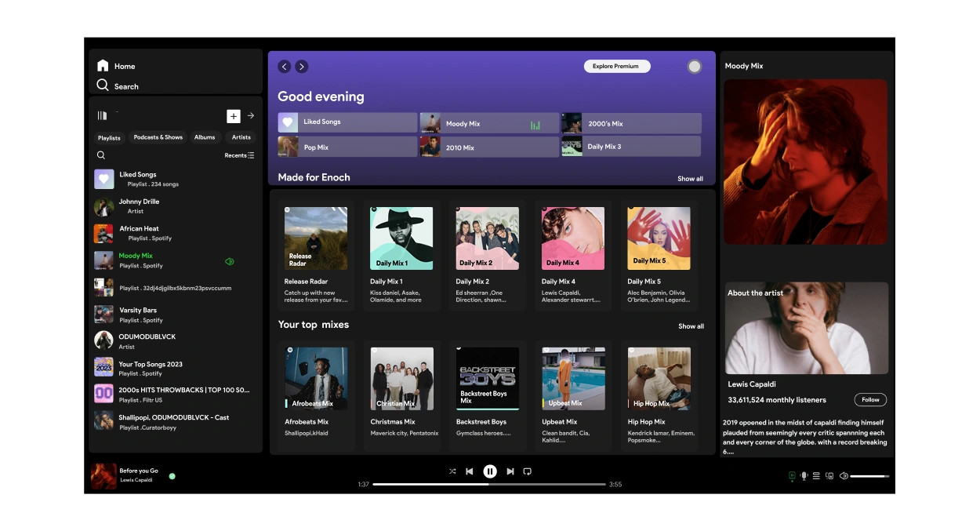Viewport: 980px width, 531px height.
Task: Open playlist 32dj4djgllbx5kbnm23psvccumm
Action: click(175, 288)
